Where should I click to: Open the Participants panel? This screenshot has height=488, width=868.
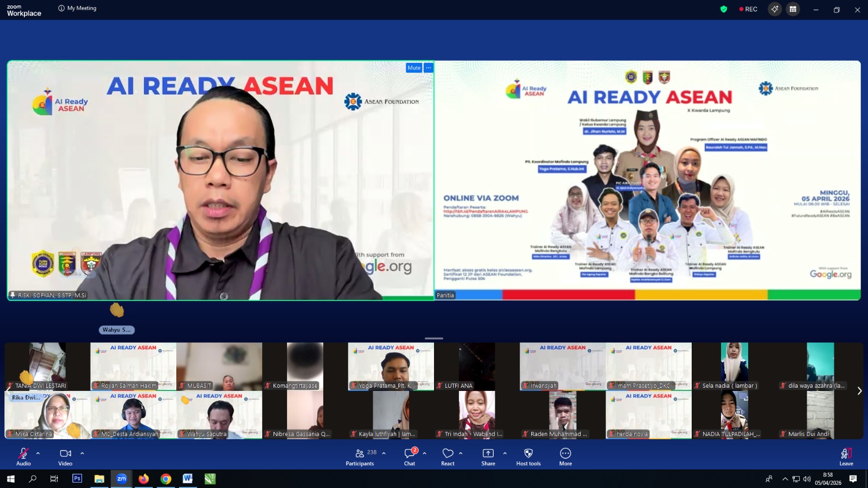pos(360,456)
